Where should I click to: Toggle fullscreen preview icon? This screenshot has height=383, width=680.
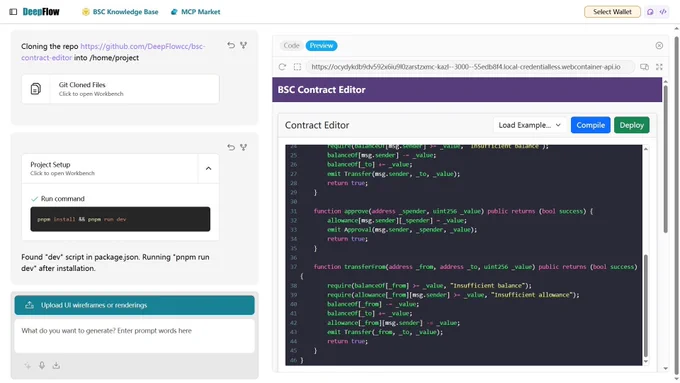point(659,67)
